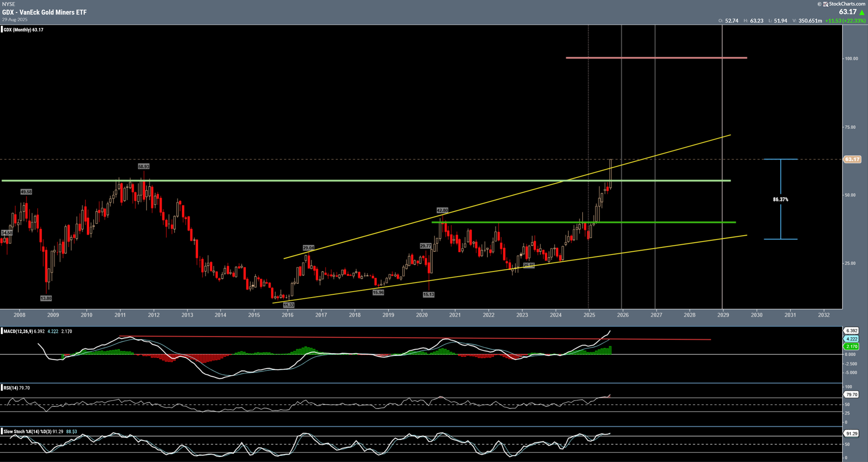Click the GDX (Monthly) panel legend
This screenshot has width=868, height=462.
[x=24, y=30]
